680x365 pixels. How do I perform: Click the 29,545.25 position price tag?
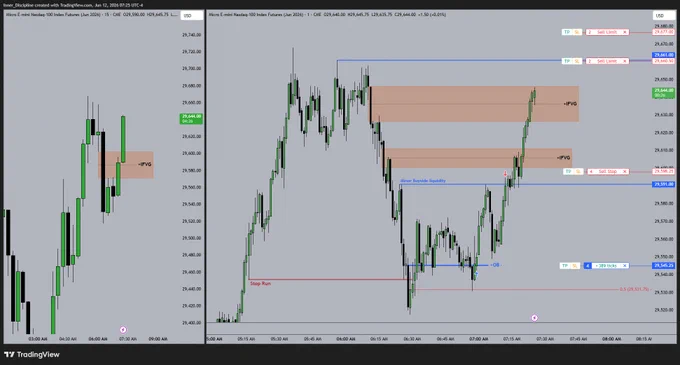(664, 266)
